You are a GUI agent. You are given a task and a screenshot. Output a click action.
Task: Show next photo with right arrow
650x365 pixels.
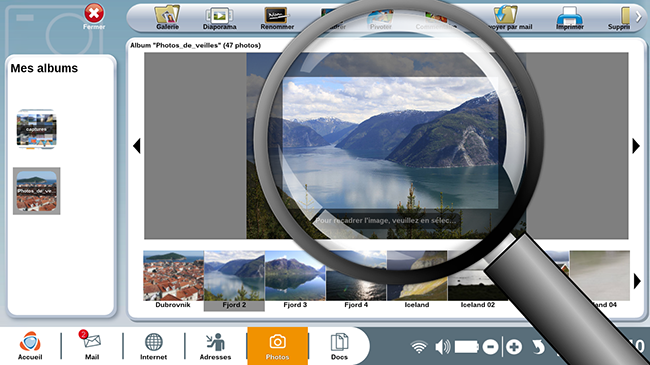636,146
